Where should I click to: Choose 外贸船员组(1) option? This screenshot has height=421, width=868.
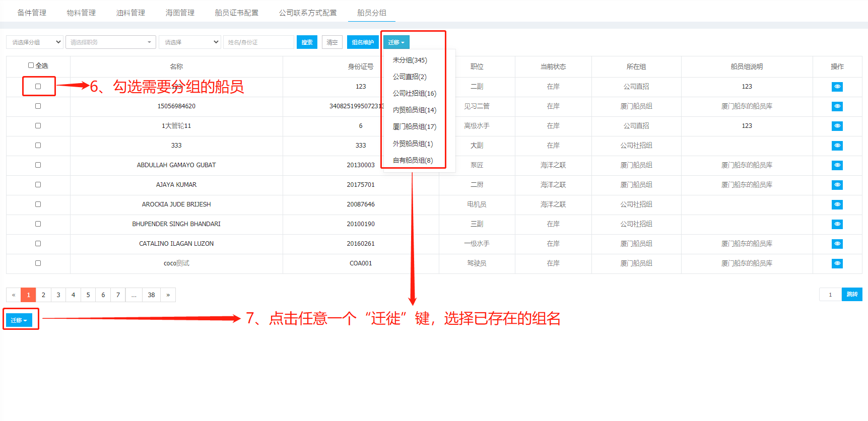click(x=413, y=144)
